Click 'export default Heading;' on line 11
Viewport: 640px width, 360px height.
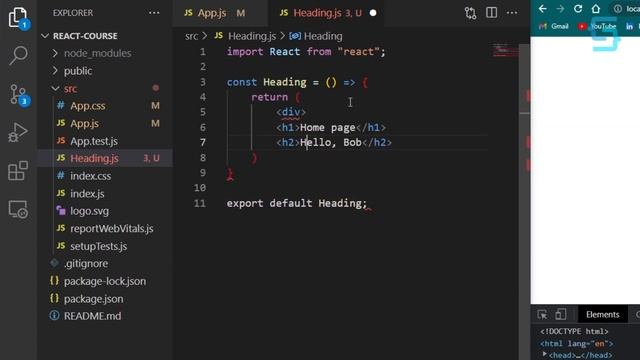coord(297,203)
